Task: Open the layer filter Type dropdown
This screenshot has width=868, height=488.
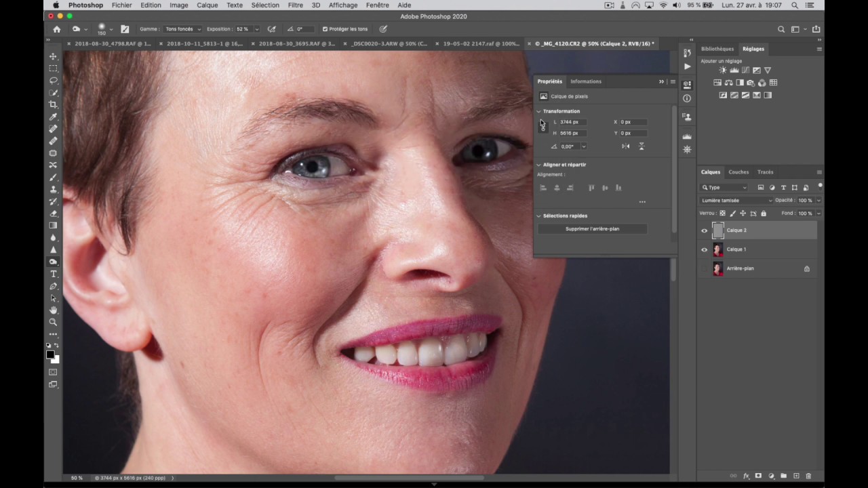Action: click(724, 188)
